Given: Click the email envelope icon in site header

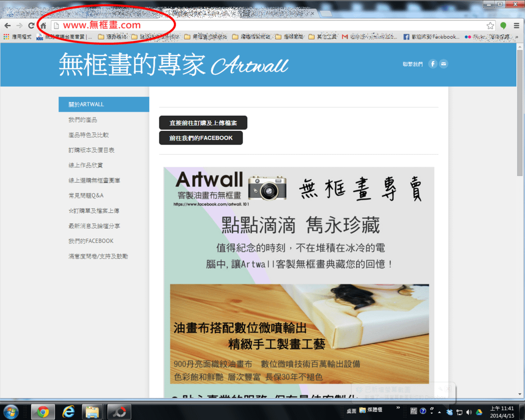Looking at the screenshot, I should 443,64.
